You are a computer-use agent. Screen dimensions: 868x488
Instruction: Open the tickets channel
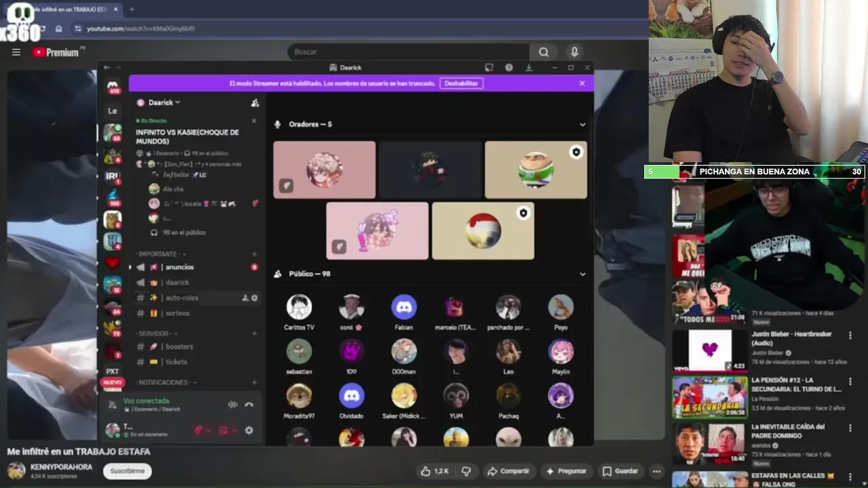coord(197,362)
